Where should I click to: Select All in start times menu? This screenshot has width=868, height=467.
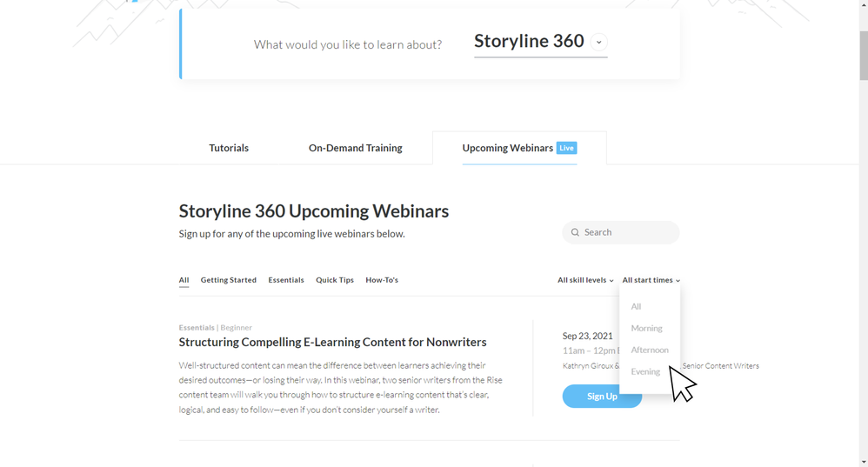point(636,306)
